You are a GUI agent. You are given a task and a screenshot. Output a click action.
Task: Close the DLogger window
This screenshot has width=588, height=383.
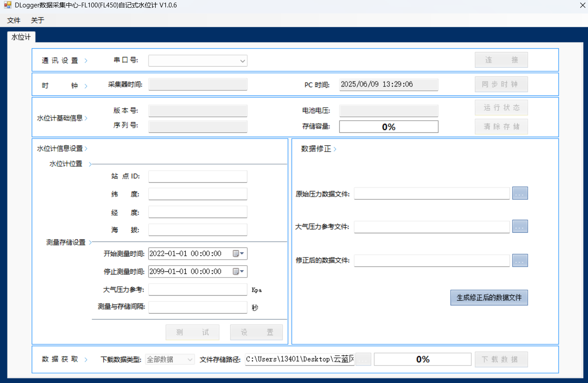(x=583, y=6)
